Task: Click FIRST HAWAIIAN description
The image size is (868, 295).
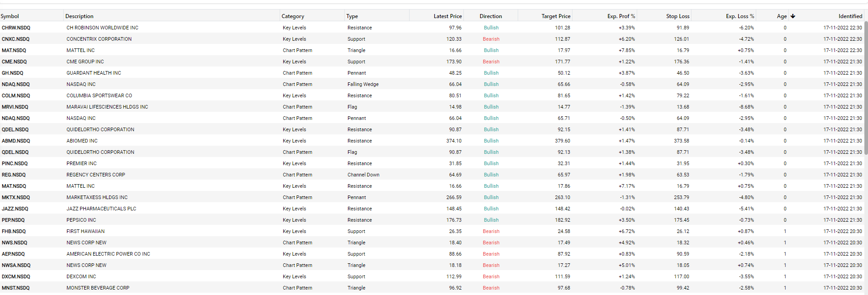Action: pyautogui.click(x=86, y=231)
